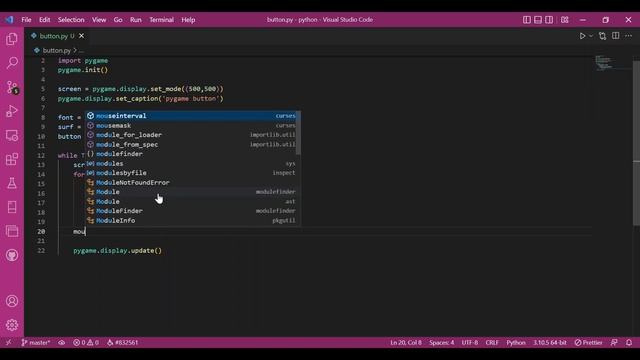Close the button.py tab
Image resolution: width=640 pixels, height=360 pixels.
tap(82, 36)
